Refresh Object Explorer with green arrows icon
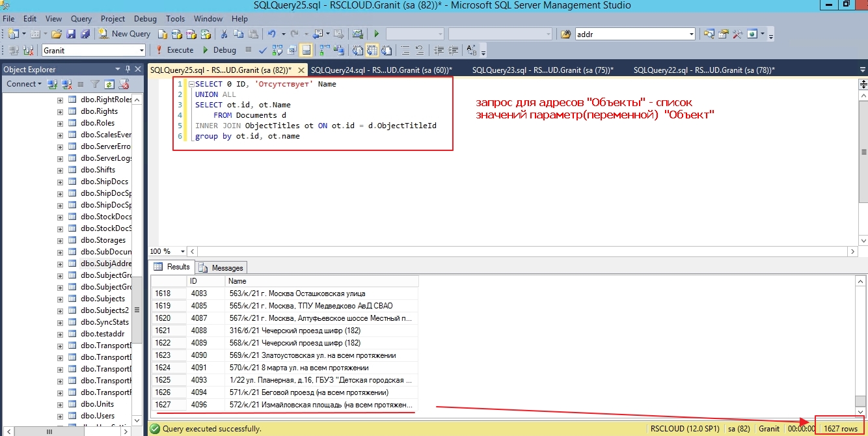 click(109, 84)
